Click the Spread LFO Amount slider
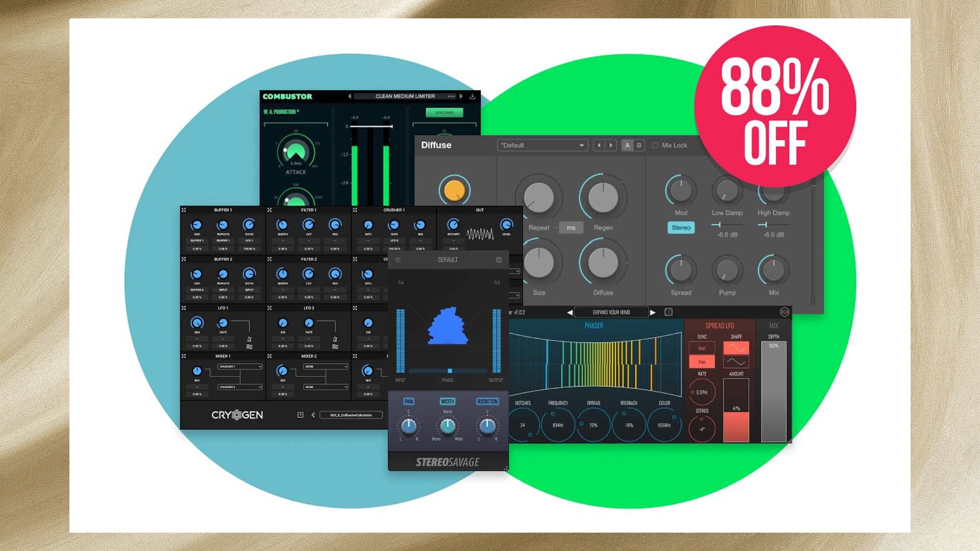This screenshot has height=551, width=980. pos(736,410)
